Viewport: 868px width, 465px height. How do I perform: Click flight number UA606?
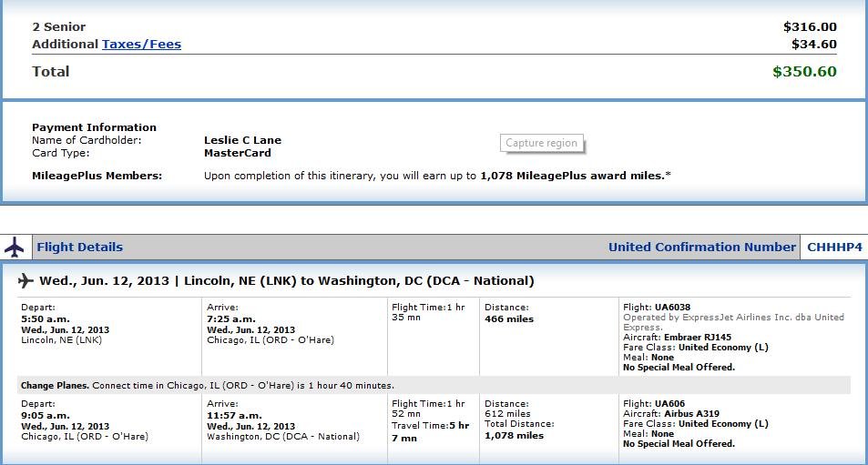(669, 404)
